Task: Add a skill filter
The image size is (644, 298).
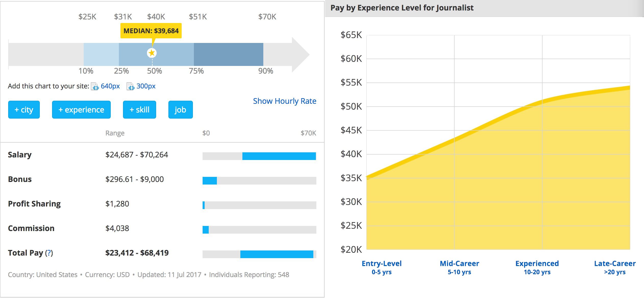Action: (x=140, y=110)
